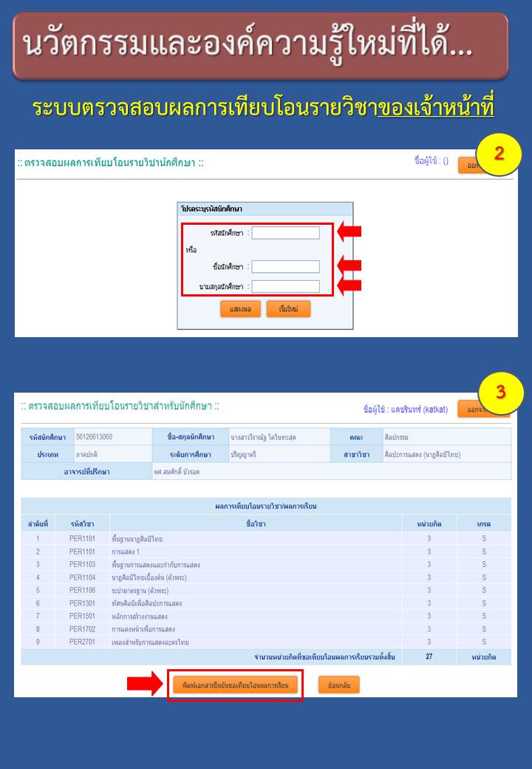Click credit value 3 in PER1301 row
The height and width of the screenshot is (769, 532).
tap(429, 603)
